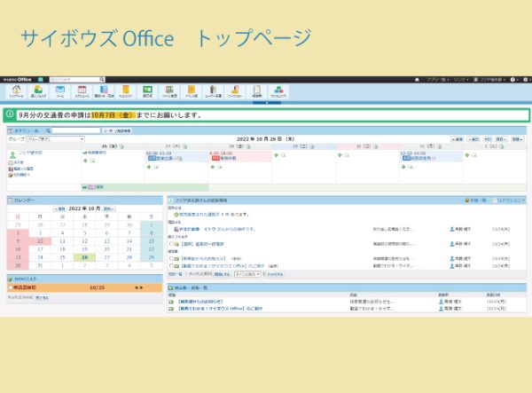532x393 pixels.
Task: Check the 申請書締切 ToDo checkbox
Action: (x=11, y=287)
